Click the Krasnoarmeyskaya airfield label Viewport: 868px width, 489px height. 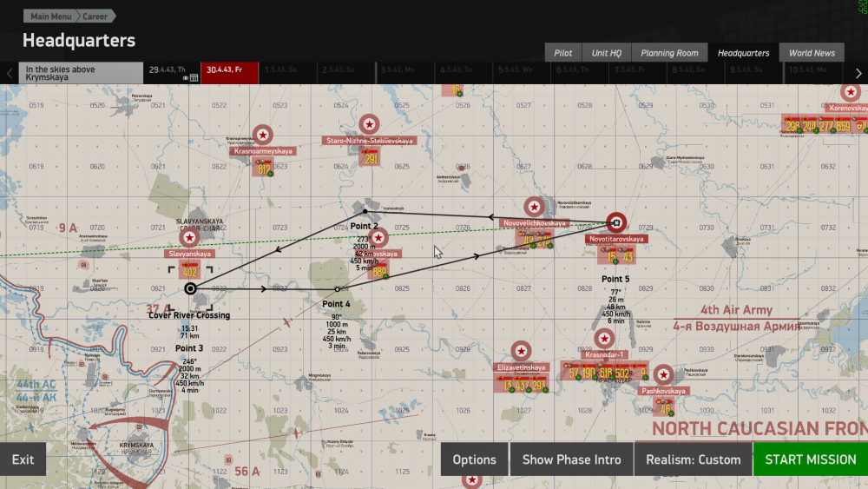tap(263, 151)
